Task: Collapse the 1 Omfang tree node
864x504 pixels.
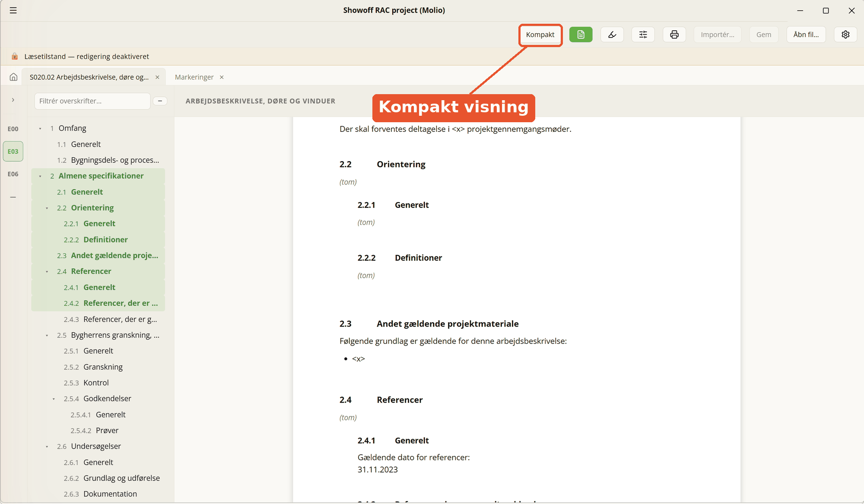Action: pos(40,129)
